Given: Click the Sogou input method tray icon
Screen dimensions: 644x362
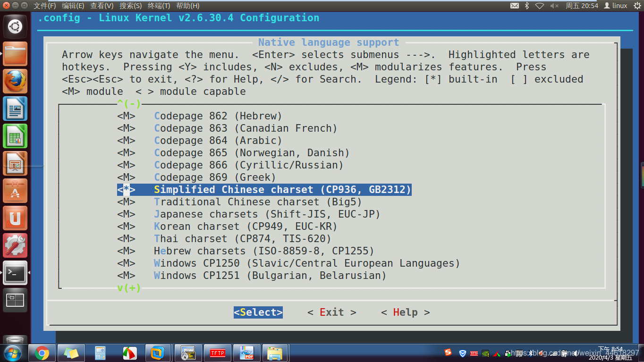Looking at the screenshot, I should click(x=448, y=352).
